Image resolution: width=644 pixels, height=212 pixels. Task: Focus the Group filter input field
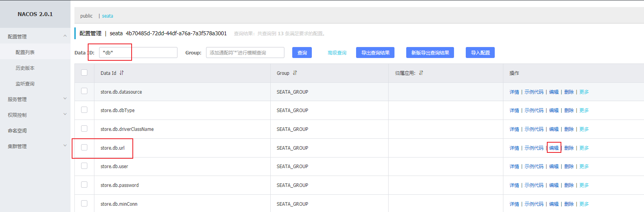(245, 53)
